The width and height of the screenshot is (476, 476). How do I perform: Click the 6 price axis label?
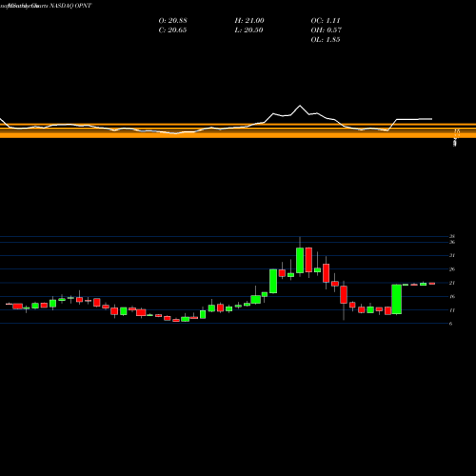pyautogui.click(x=451, y=324)
